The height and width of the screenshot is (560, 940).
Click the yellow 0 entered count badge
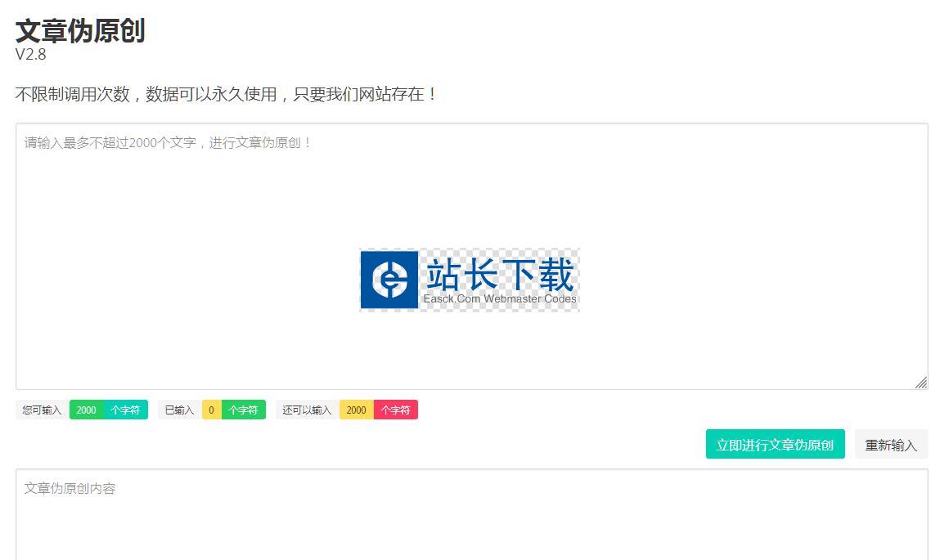[x=211, y=410]
